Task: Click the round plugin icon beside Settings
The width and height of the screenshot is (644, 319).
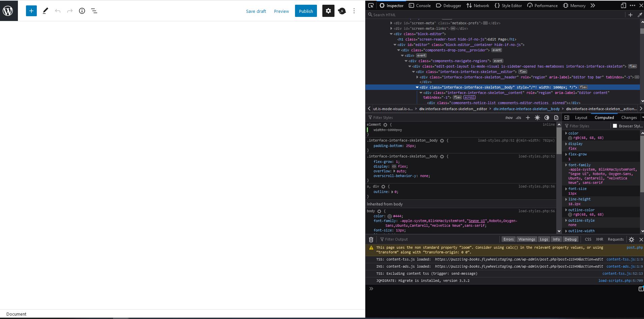Action: pos(342,11)
